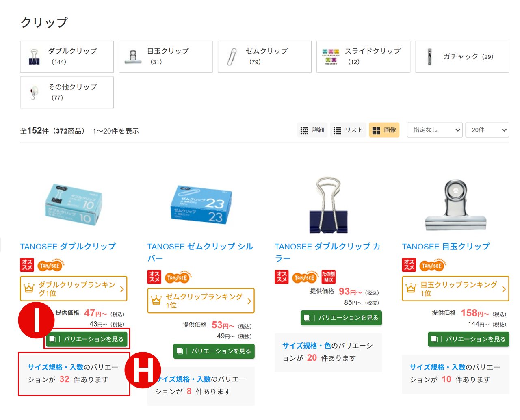
Task: Switch to 詳細 view mode
Action: tap(312, 130)
